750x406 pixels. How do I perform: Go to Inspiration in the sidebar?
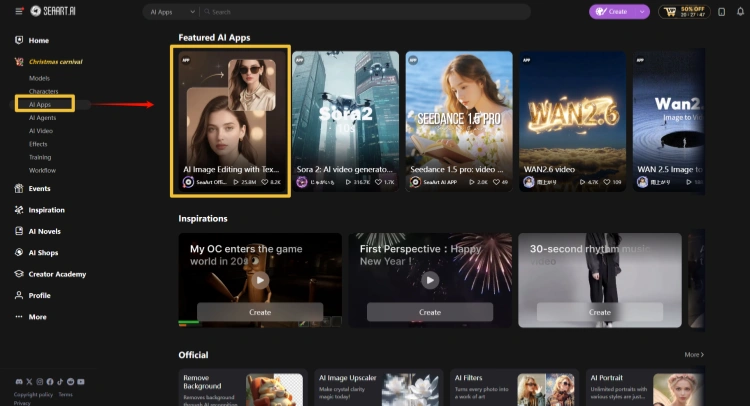pos(46,210)
